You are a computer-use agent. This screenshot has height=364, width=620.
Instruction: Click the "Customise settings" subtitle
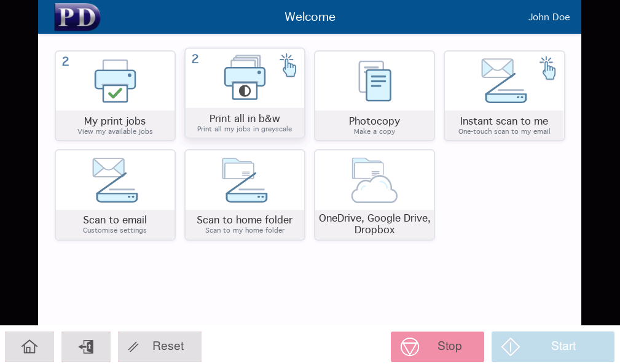coord(115,230)
